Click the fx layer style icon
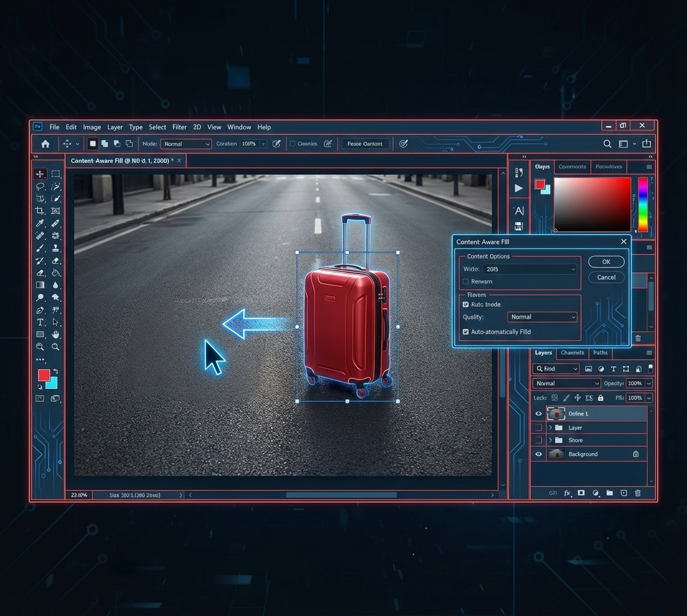This screenshot has height=616, width=687. click(x=567, y=493)
